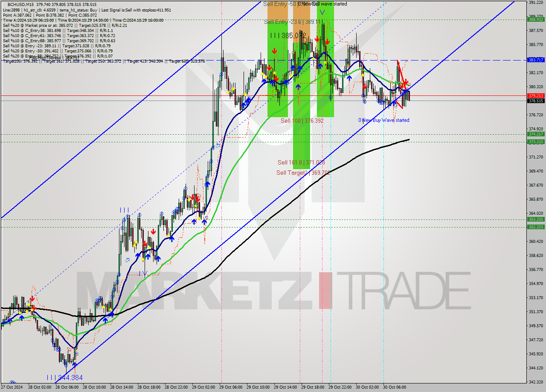Click the '29 Oct 14:00' time axis label
546x392 pixels.
point(285,387)
